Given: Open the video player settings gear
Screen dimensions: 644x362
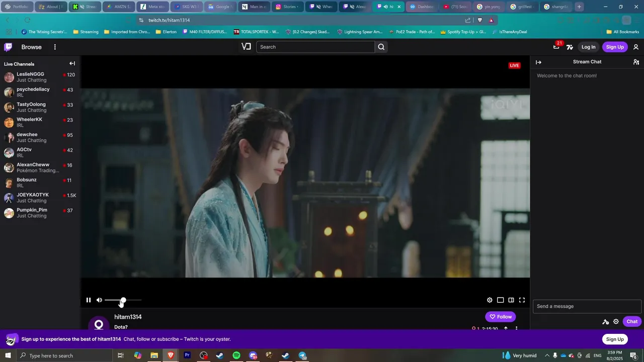Looking at the screenshot, I should click(490, 300).
